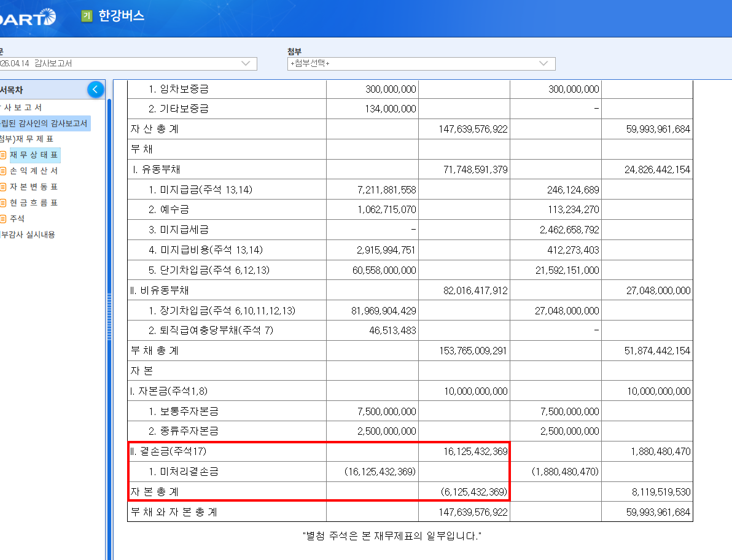Click 유동부채 total 71,748,591,379
This screenshot has height=560, width=732.
[x=475, y=170]
